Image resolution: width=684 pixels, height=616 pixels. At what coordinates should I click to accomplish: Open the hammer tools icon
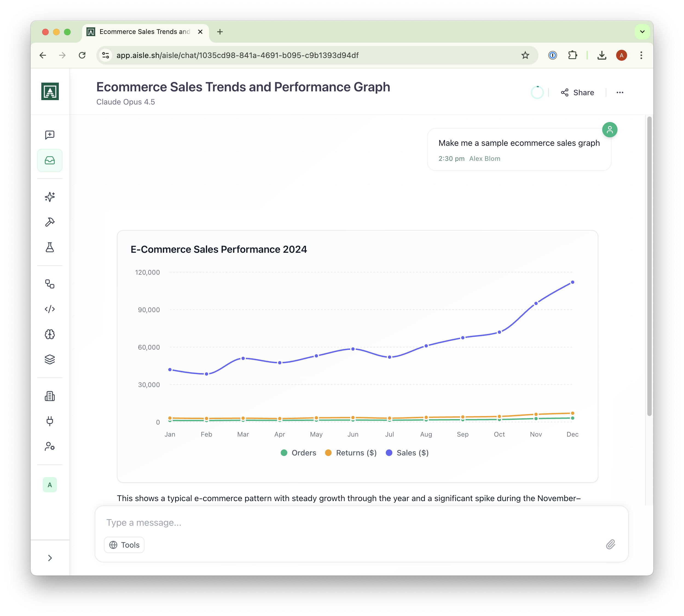[50, 222]
